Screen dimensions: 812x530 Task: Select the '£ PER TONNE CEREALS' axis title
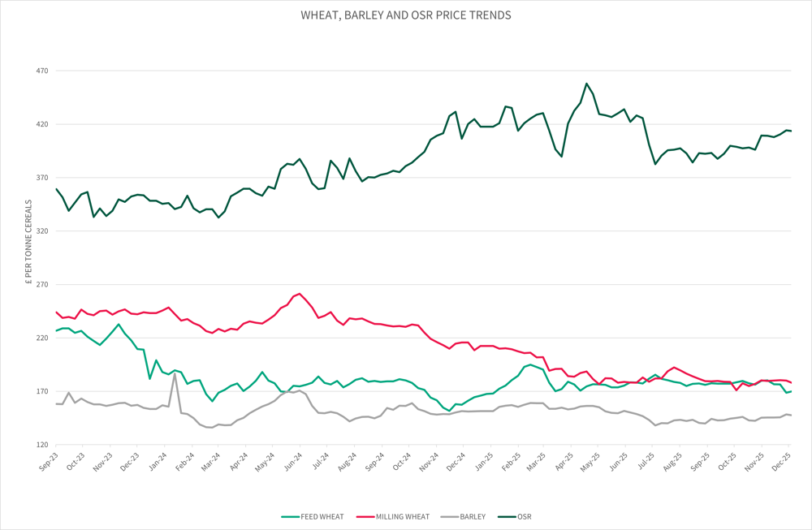tap(30, 243)
